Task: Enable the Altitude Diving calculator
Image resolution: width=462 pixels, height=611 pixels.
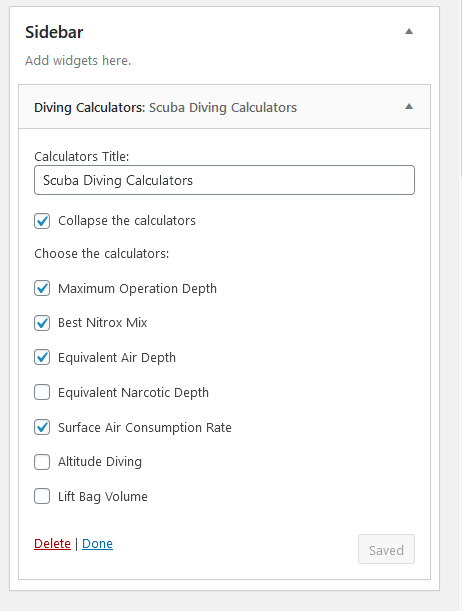Action: 42,462
